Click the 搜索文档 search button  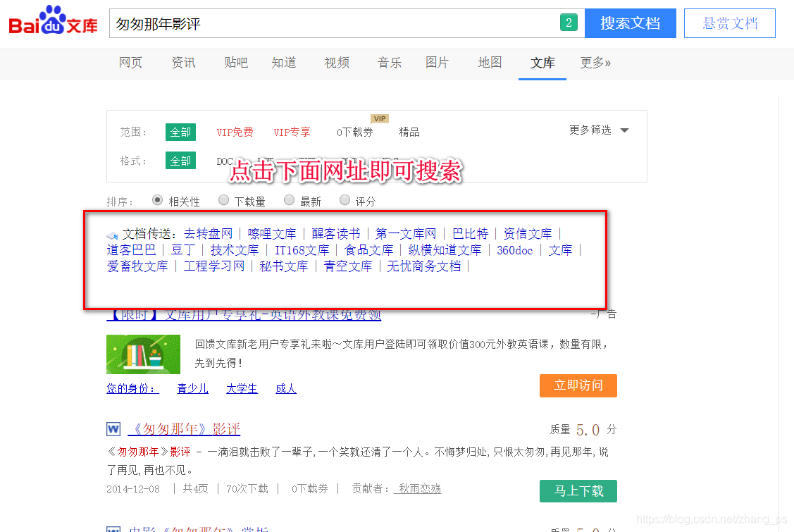tap(630, 23)
